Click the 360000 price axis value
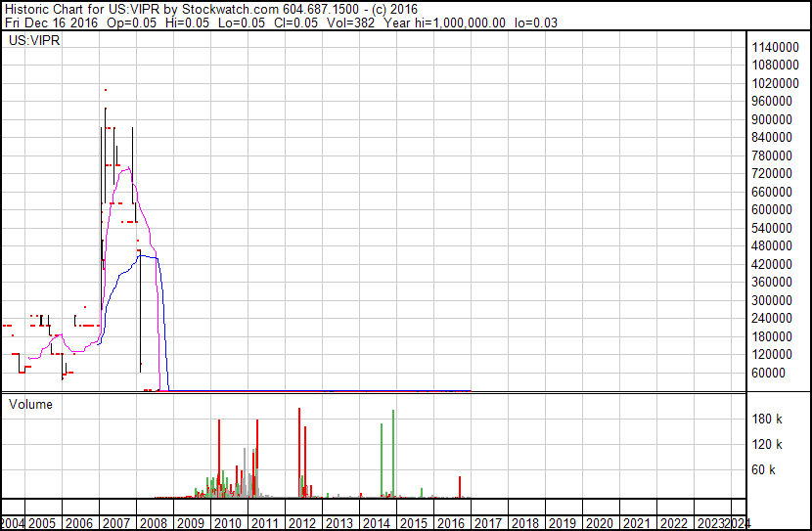The height and width of the screenshot is (531, 812). coord(772,282)
